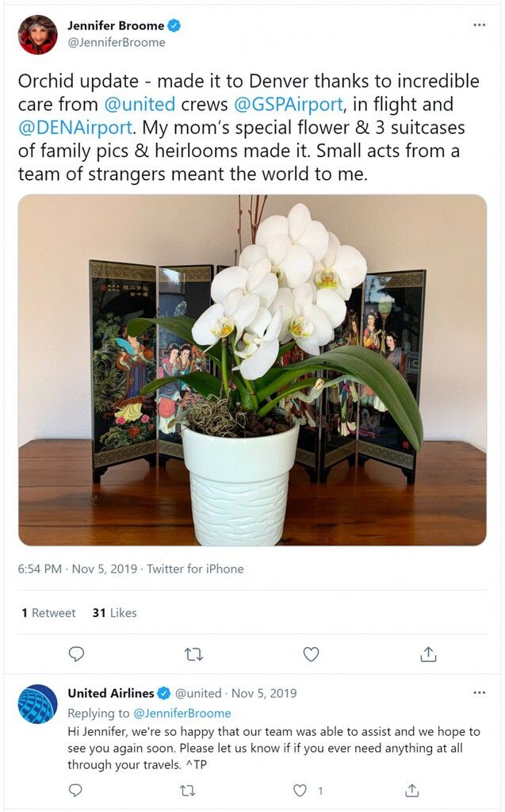View the 1 Retweet list
Image resolution: width=505 pixels, height=812 pixels.
(x=48, y=613)
